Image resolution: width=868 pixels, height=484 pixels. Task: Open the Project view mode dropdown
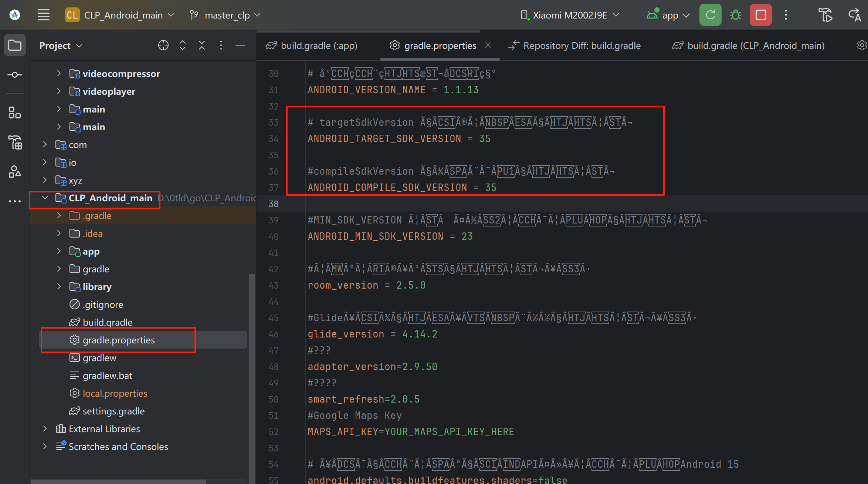click(61, 46)
